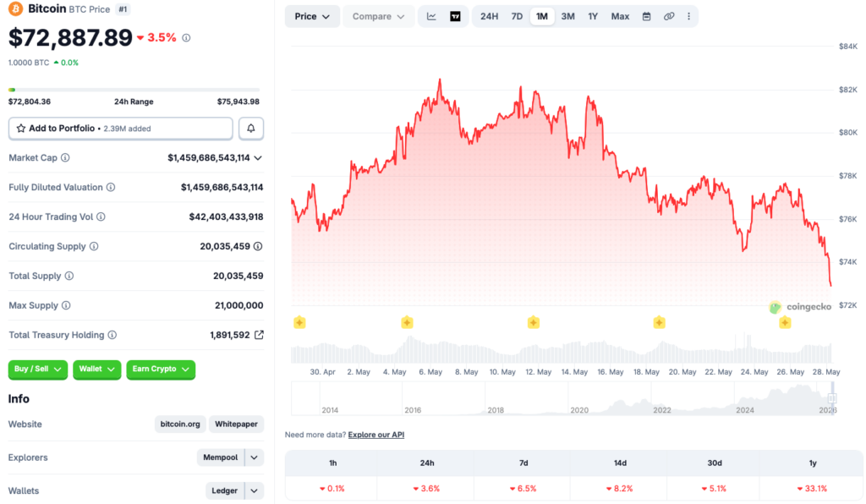Click 2020 area in history navigator
Screen dimensions: 866x504
click(x=578, y=410)
